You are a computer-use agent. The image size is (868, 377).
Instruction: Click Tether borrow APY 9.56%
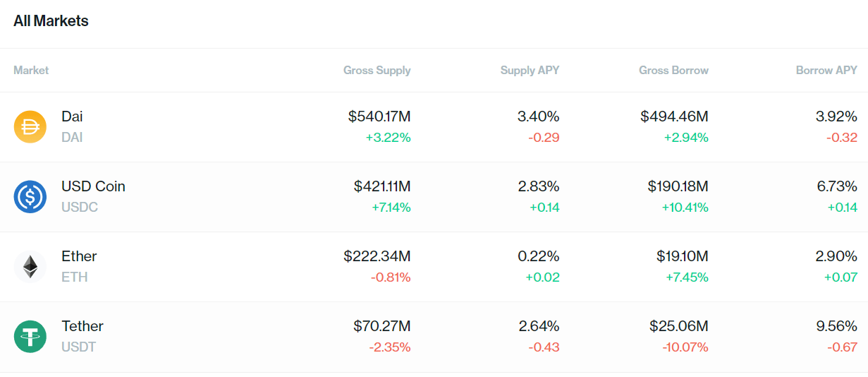tap(836, 326)
